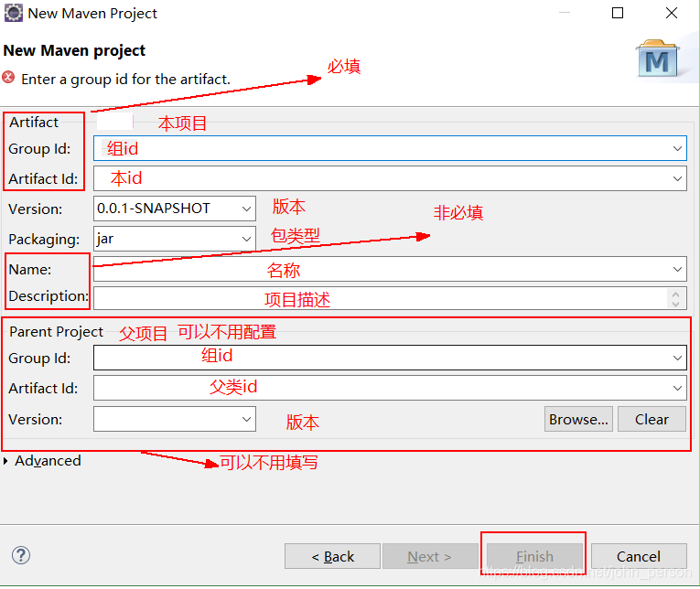Click the Eclipse icon in the title bar
This screenshot has width=700, height=589.
click(14, 13)
